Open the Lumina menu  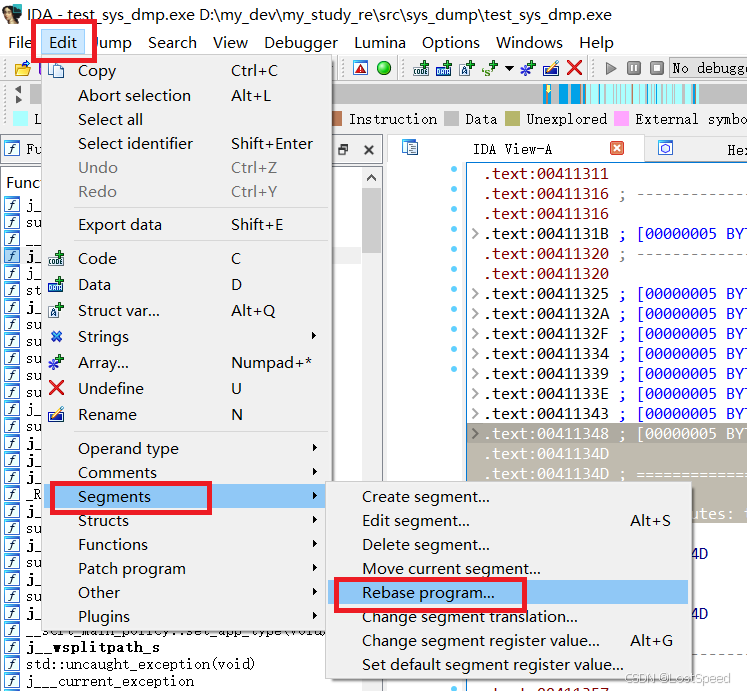[x=380, y=42]
